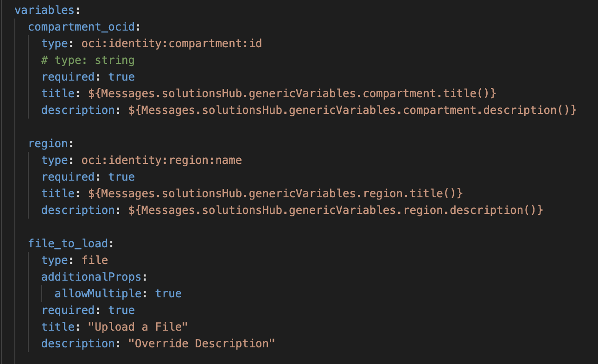Click the region description Messages expression

336,210
